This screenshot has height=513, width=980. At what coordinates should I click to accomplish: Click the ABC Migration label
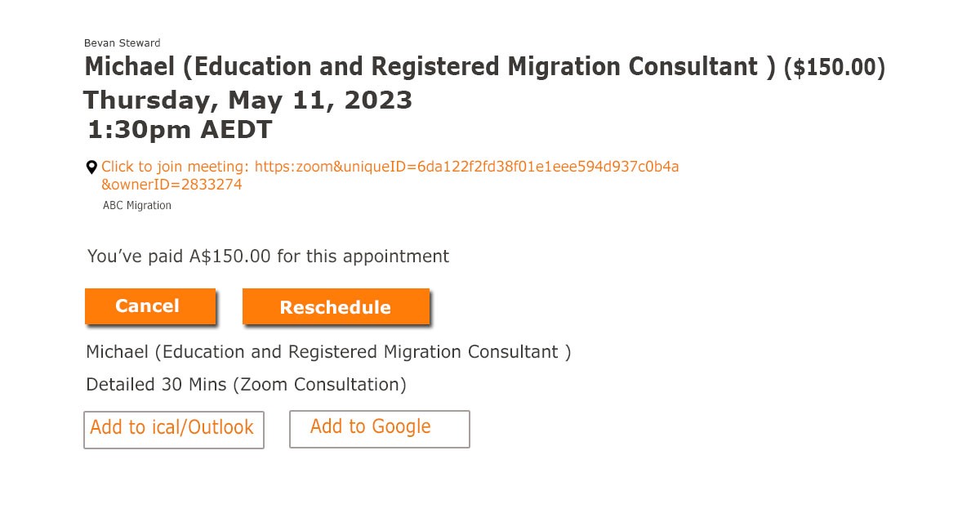coord(137,206)
